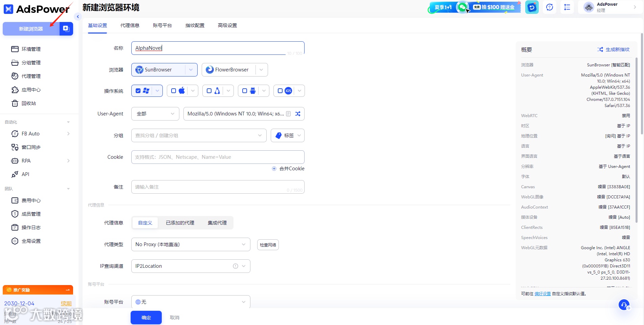Expand the RPA submenu
Image resolution: width=644 pixels, height=325 pixels.
68,161
